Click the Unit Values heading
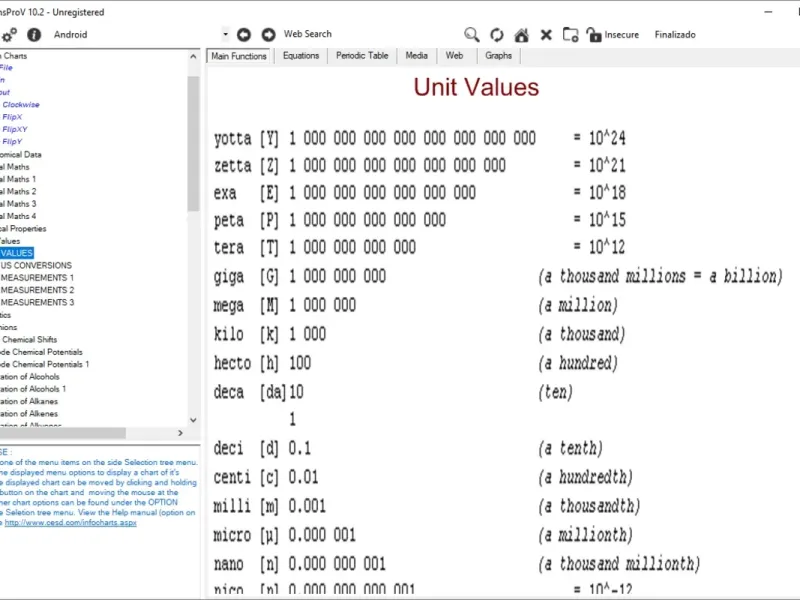This screenshot has height=600, width=800. pyautogui.click(x=476, y=87)
